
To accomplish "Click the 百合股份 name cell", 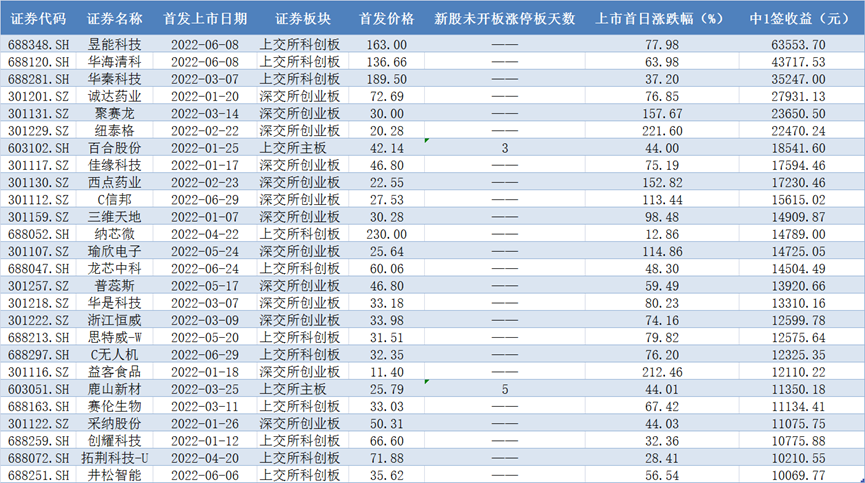I will 114,148.
